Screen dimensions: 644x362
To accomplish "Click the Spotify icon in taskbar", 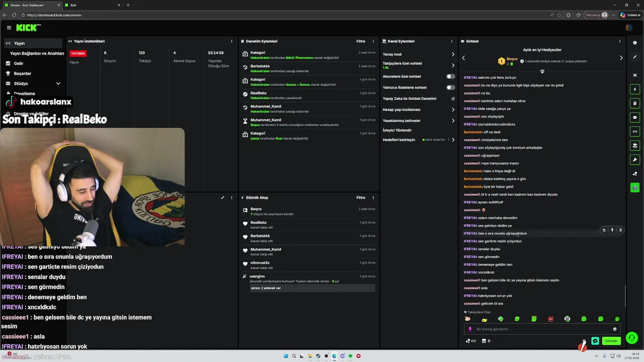I will point(351,356).
